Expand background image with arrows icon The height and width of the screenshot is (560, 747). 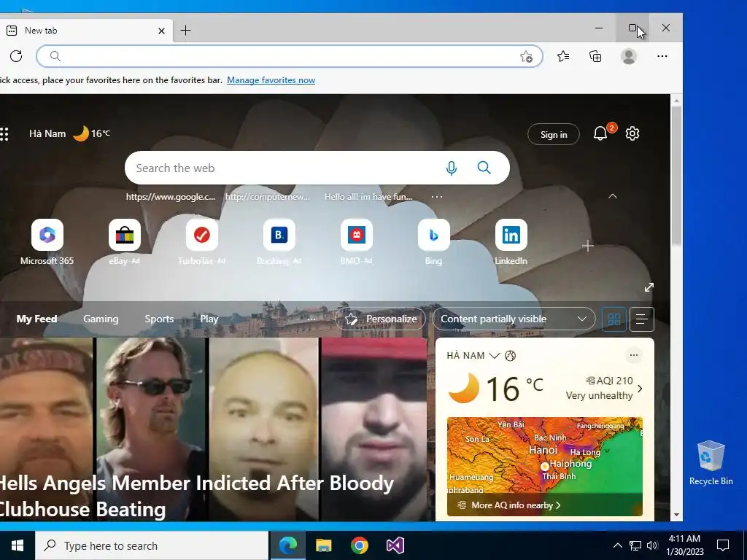click(649, 287)
